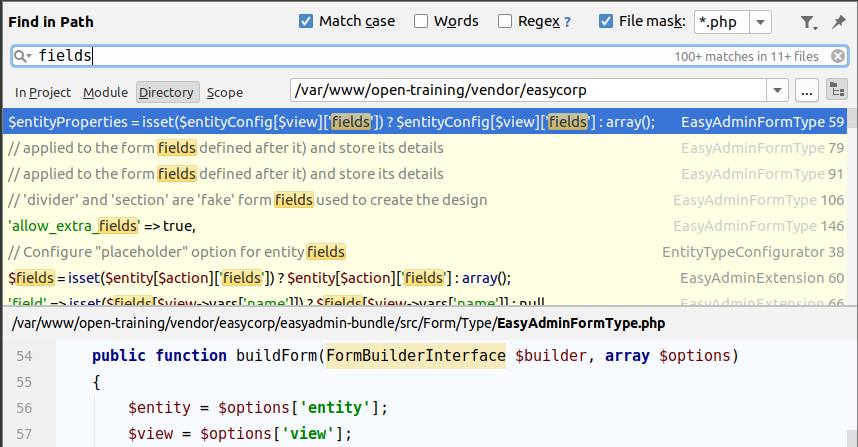Pin the Find in Path window
This screenshot has width=858, height=447.
click(838, 22)
